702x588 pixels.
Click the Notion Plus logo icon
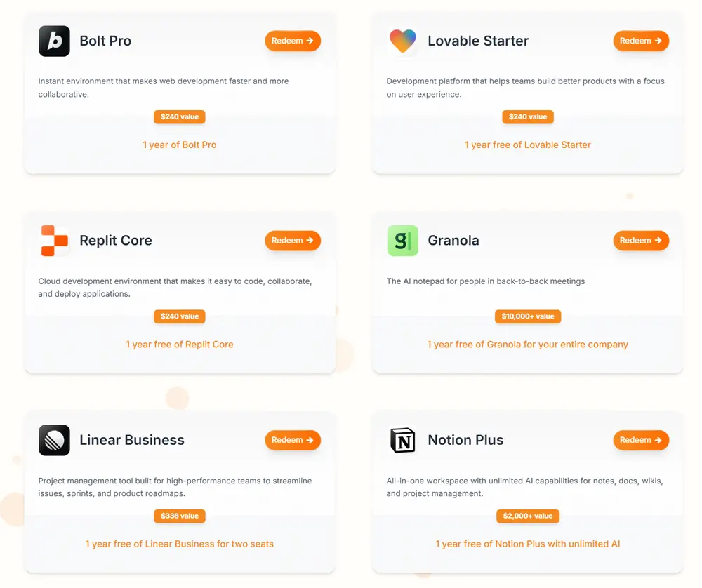[402, 441]
